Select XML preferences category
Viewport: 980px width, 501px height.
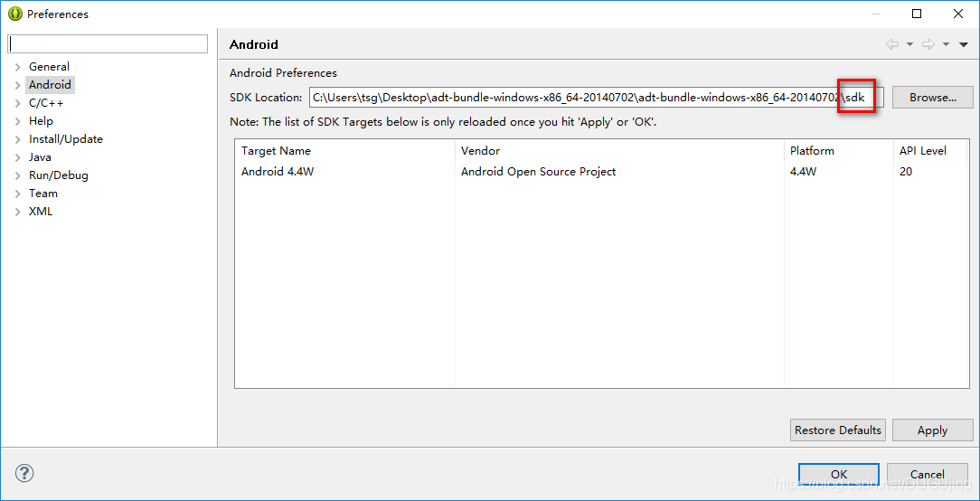(x=41, y=212)
